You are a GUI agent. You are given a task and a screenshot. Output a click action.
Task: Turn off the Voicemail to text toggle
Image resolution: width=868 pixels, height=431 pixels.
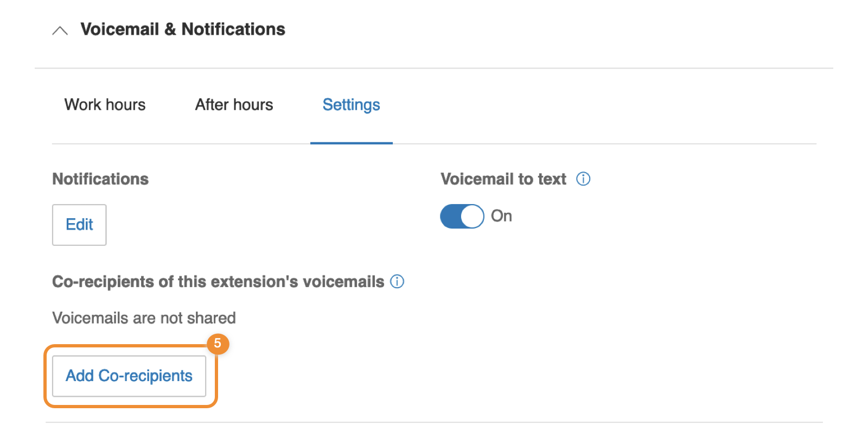coord(462,217)
